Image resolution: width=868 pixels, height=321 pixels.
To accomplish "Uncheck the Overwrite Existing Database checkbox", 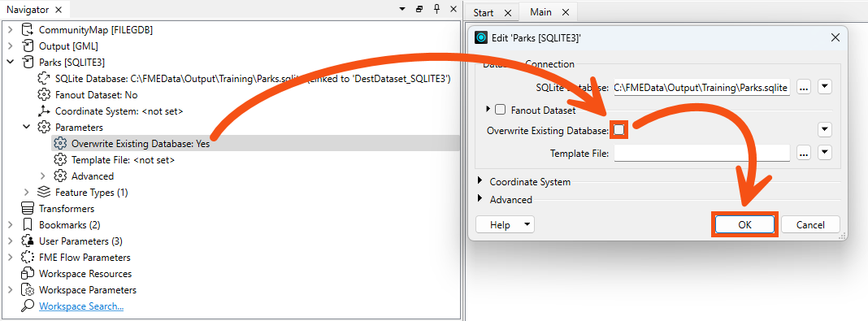I will [x=618, y=130].
